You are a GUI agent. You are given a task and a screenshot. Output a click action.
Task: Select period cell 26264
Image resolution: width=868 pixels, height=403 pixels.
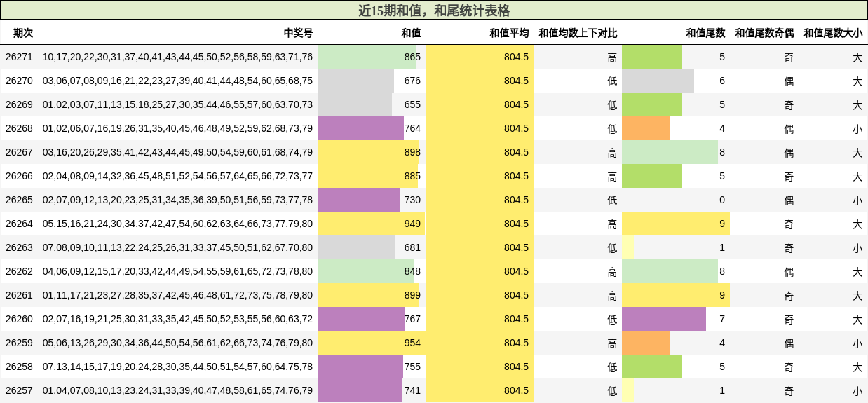click(x=19, y=224)
